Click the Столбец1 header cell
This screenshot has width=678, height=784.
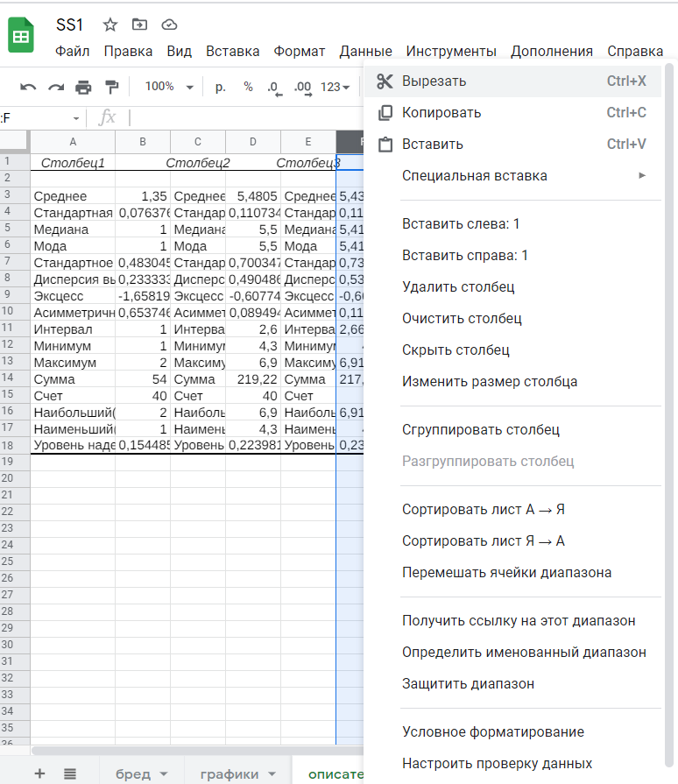tap(73, 163)
